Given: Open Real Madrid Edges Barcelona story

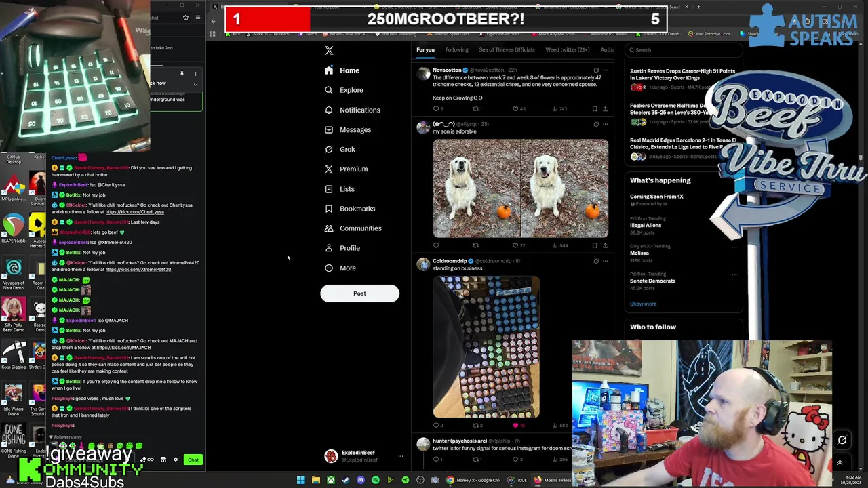Looking at the screenshot, I should point(683,144).
